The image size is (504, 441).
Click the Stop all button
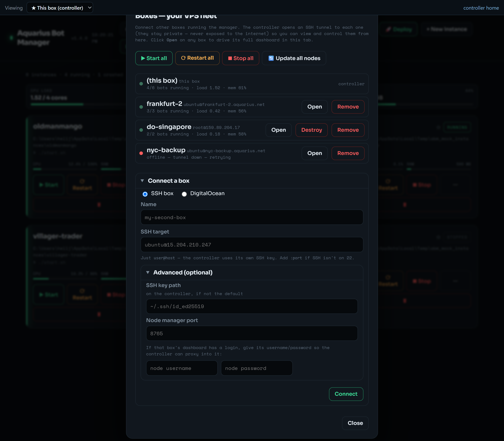pos(240,58)
